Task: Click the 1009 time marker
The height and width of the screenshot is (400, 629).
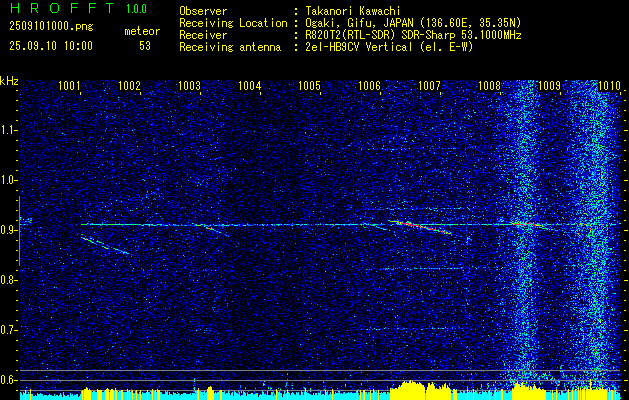Action: click(x=549, y=85)
